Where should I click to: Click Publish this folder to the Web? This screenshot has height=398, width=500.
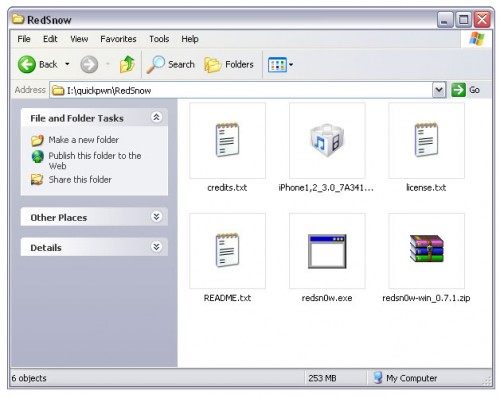(95, 161)
